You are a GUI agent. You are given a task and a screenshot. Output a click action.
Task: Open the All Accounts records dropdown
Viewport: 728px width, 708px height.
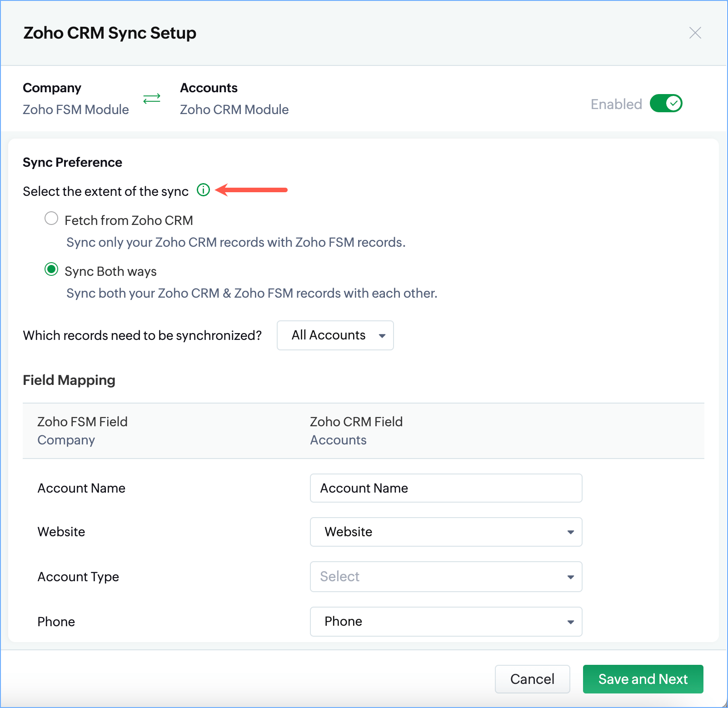tap(335, 335)
